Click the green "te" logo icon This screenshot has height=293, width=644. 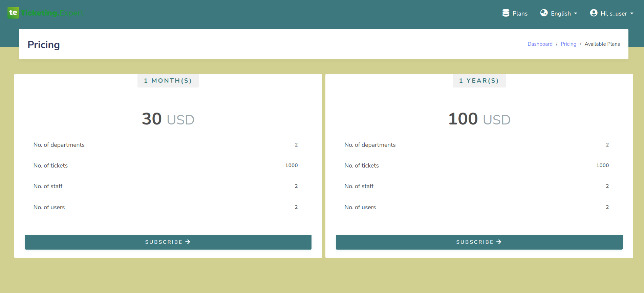[x=13, y=13]
